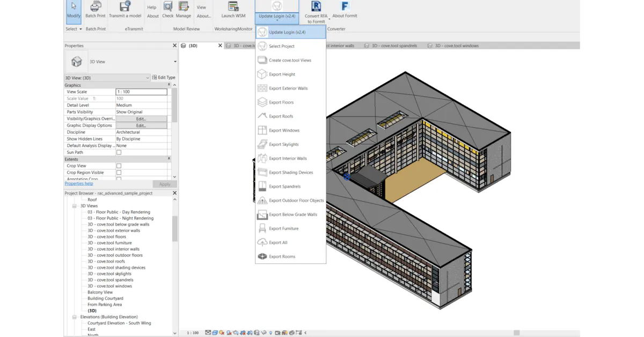Click the Edit Type button
This screenshot has height=337, width=644.
click(x=164, y=78)
